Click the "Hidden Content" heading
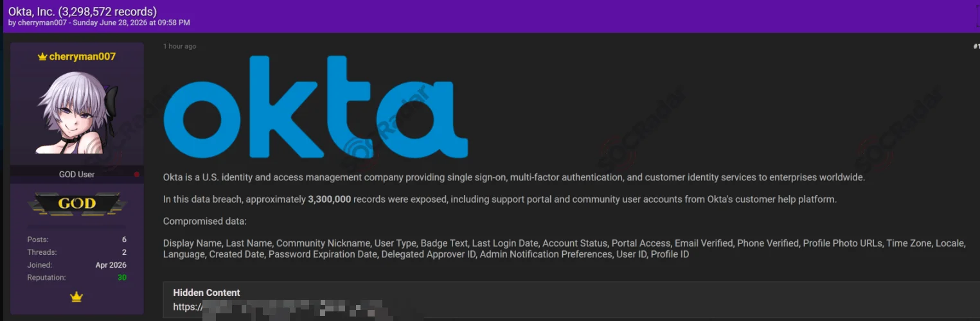 [x=206, y=293]
